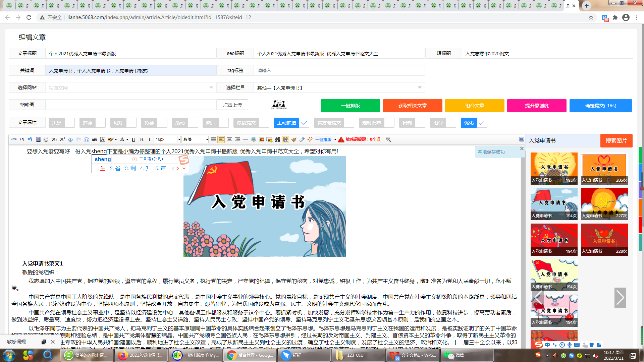The image size is (644, 362).
Task: Clear formatting with the eraser icon
Action: (x=302, y=139)
